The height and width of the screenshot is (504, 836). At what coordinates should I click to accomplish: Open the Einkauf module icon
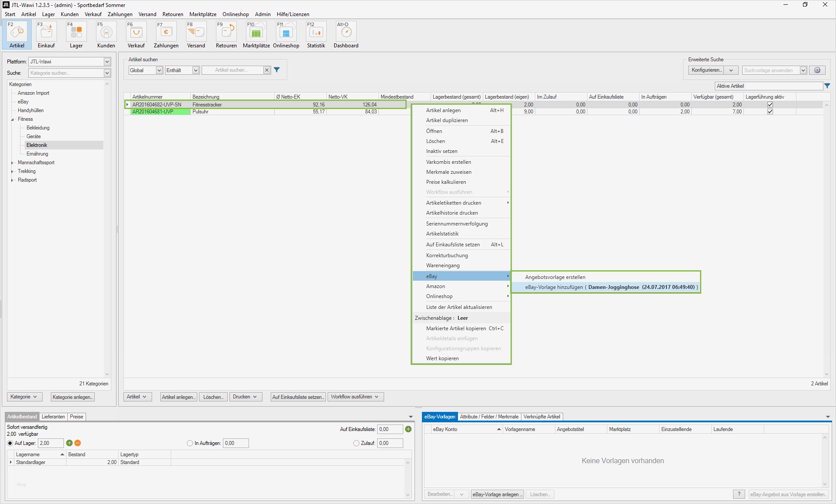coord(46,33)
